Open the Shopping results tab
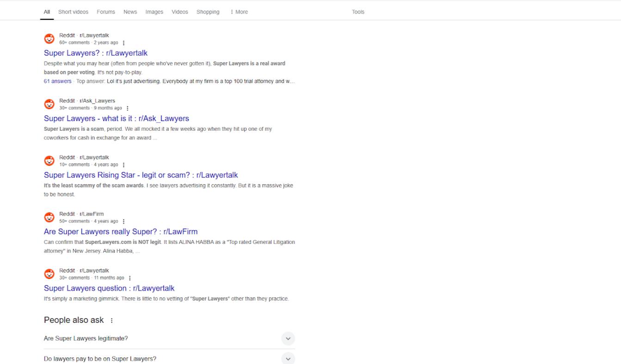The image size is (621, 364). pyautogui.click(x=208, y=12)
